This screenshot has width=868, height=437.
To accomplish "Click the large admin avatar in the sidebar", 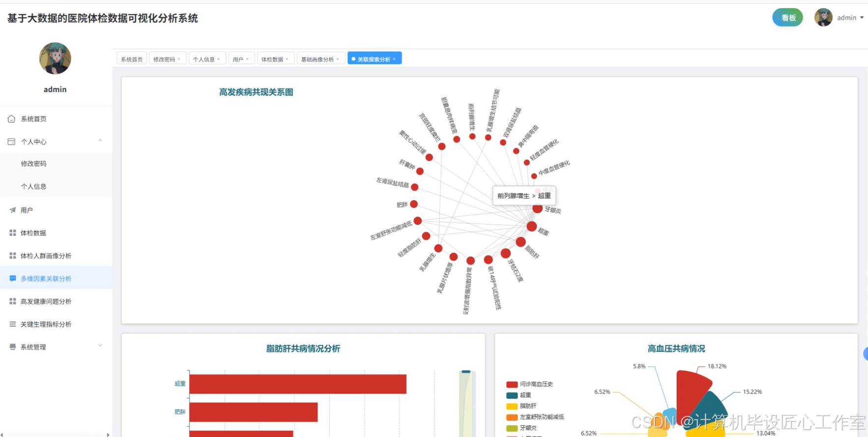I will coord(55,58).
